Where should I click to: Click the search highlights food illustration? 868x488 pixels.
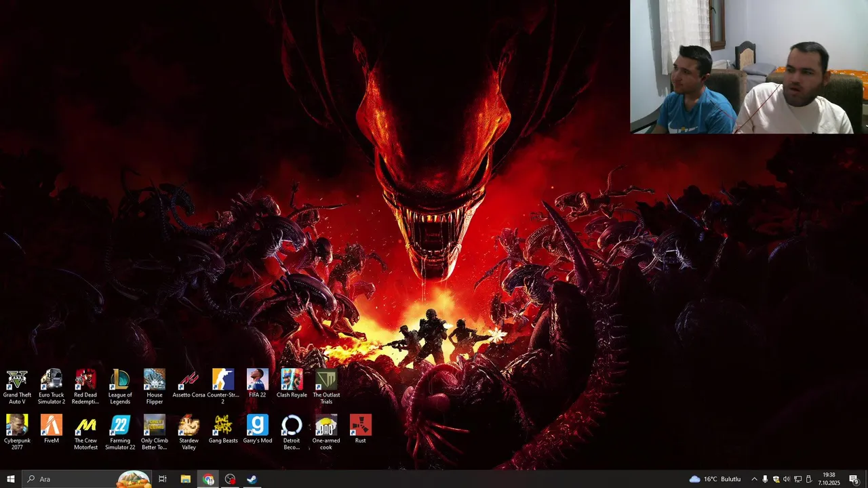(133, 479)
